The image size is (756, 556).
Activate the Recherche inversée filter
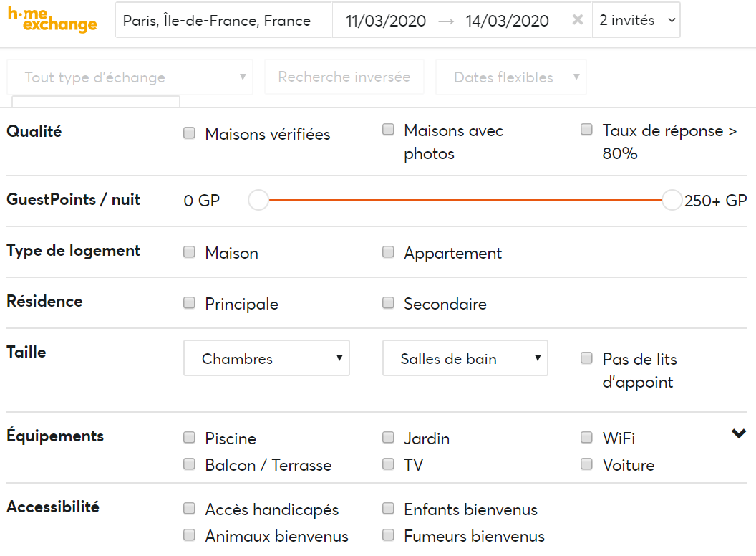point(344,77)
